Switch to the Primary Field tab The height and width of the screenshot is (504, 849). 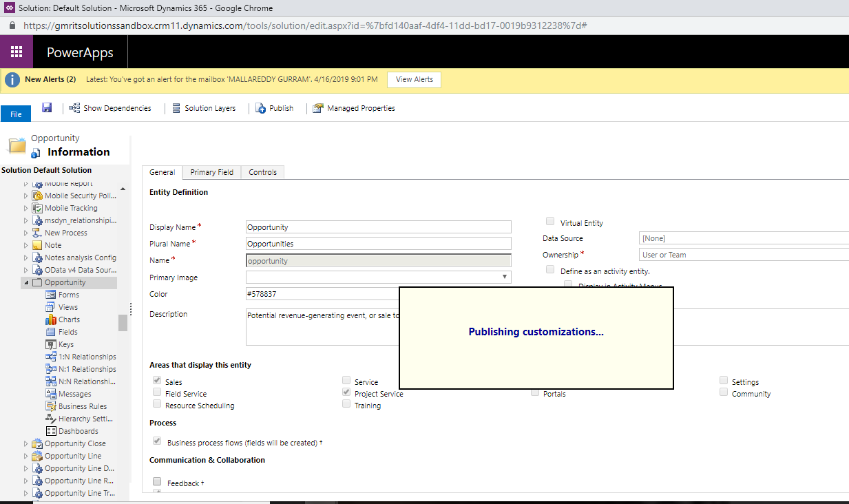[x=212, y=172]
